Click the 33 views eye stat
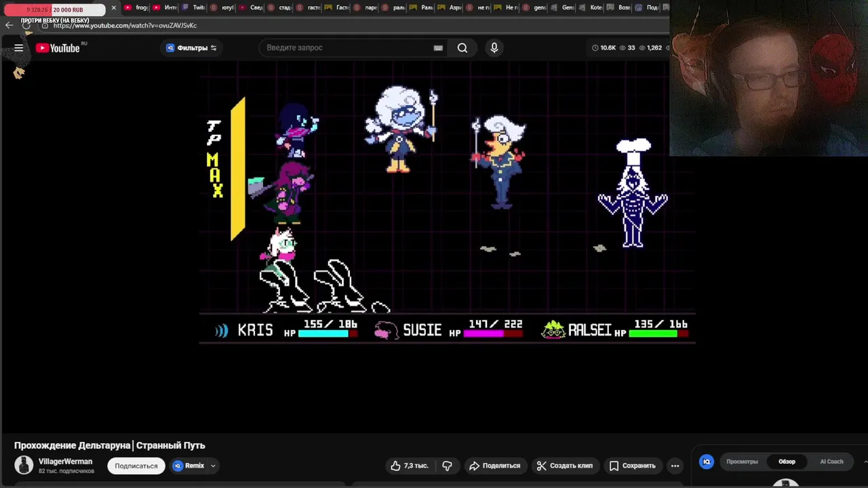This screenshot has width=868, height=488. coord(627,47)
